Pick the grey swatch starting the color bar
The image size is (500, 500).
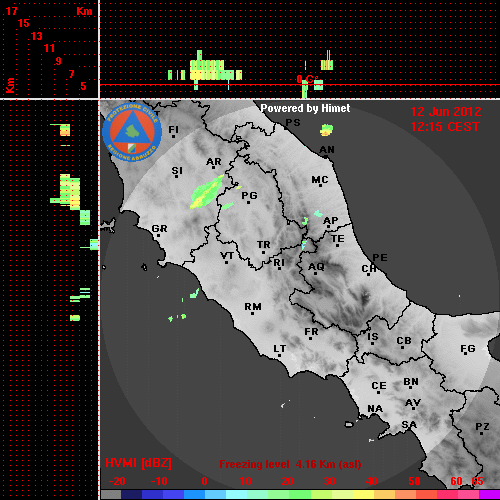[x=111, y=495]
